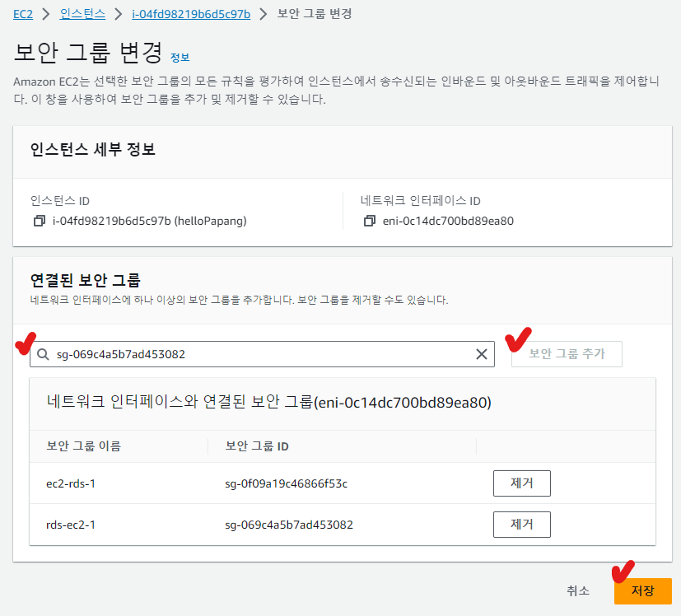Copy the instance ID i-04fd98219b6d5c97b
The width and height of the screenshot is (681, 616).
click(x=39, y=221)
